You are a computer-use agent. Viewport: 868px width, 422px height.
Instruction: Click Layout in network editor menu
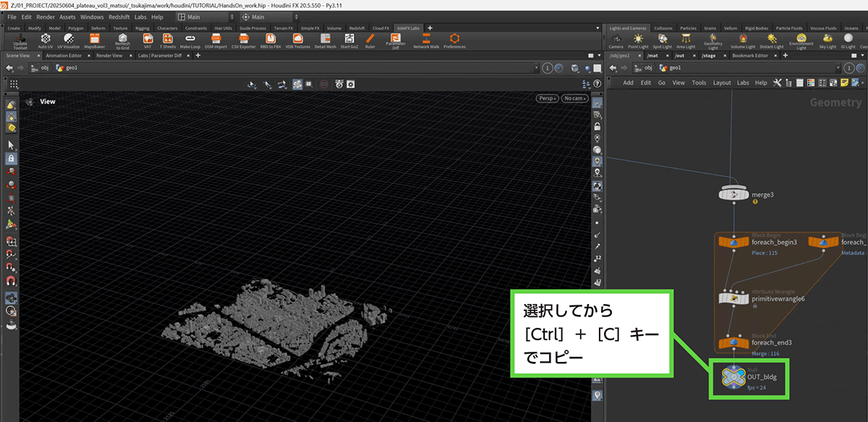tap(721, 83)
